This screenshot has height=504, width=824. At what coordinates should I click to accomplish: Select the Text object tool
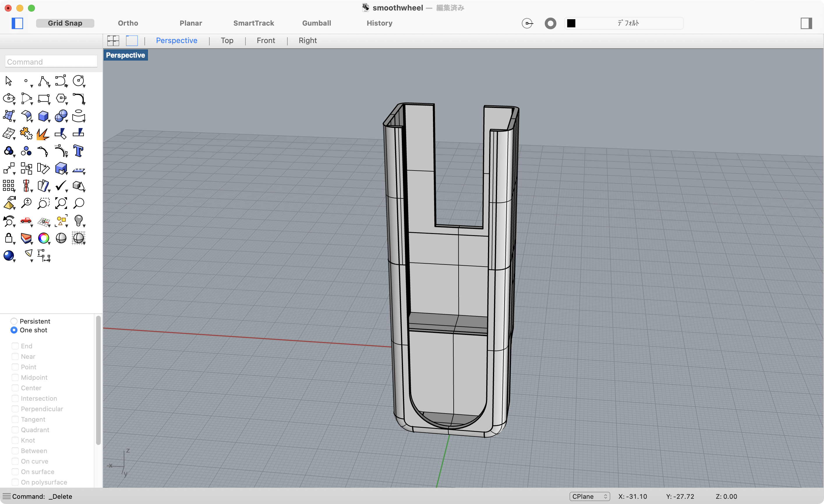click(x=79, y=151)
